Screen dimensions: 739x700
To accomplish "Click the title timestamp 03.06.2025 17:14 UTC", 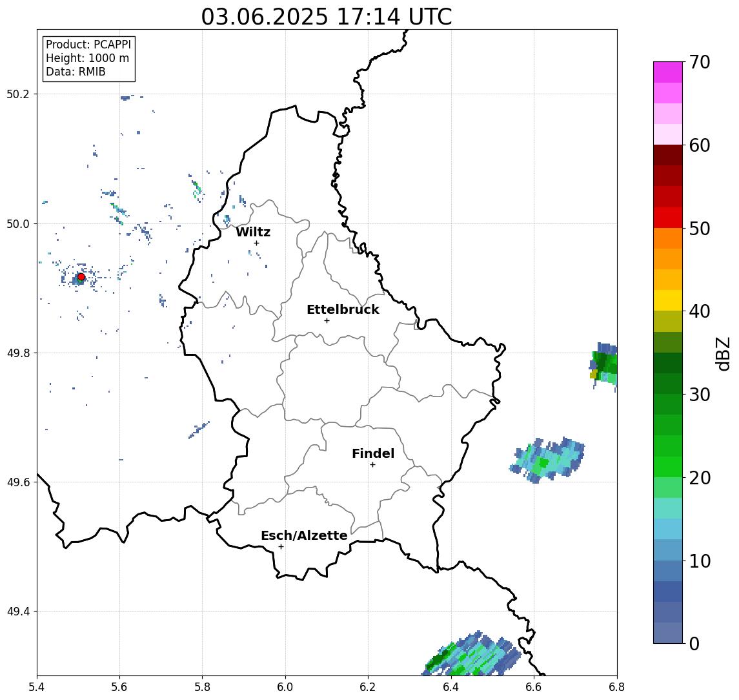I will click(327, 17).
